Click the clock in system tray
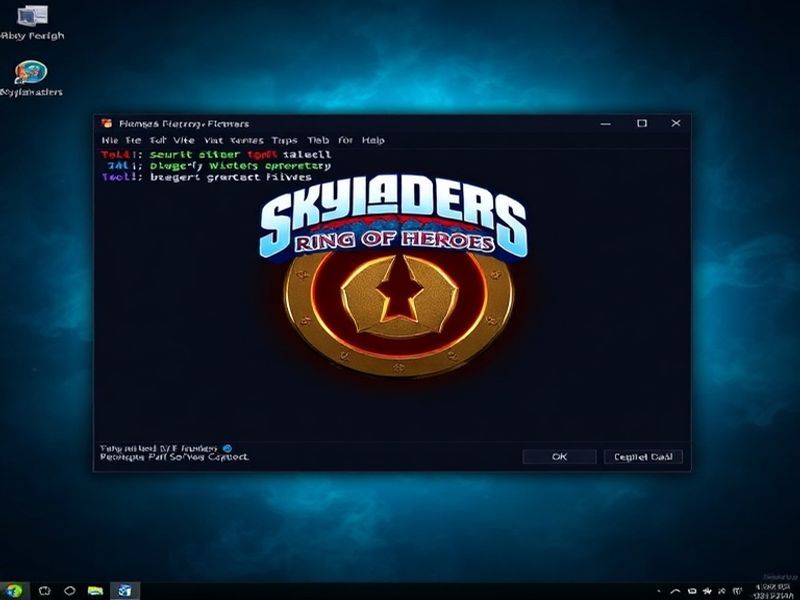Viewport: 800px width, 600px height. click(x=771, y=591)
